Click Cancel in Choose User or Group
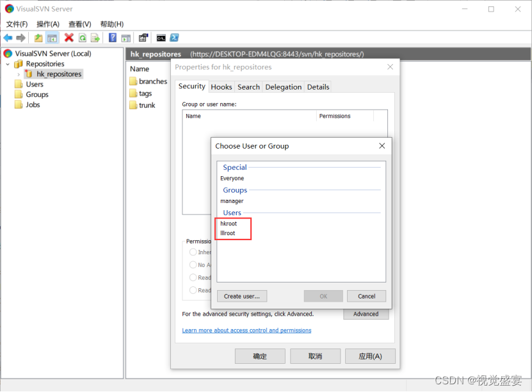This screenshot has height=392, width=532. pyautogui.click(x=366, y=297)
